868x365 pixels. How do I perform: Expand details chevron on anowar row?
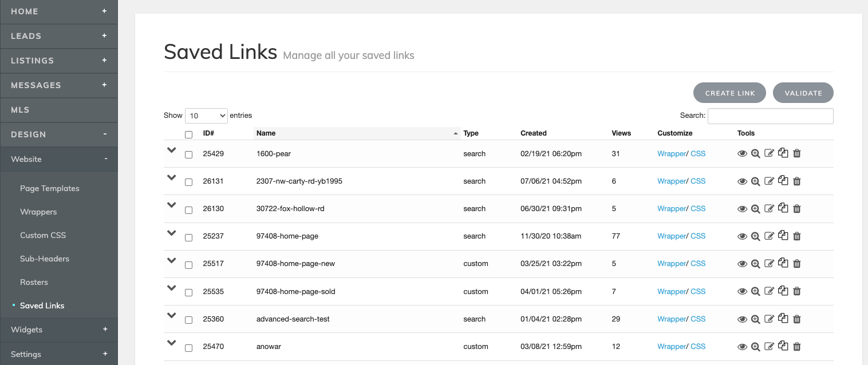click(171, 343)
